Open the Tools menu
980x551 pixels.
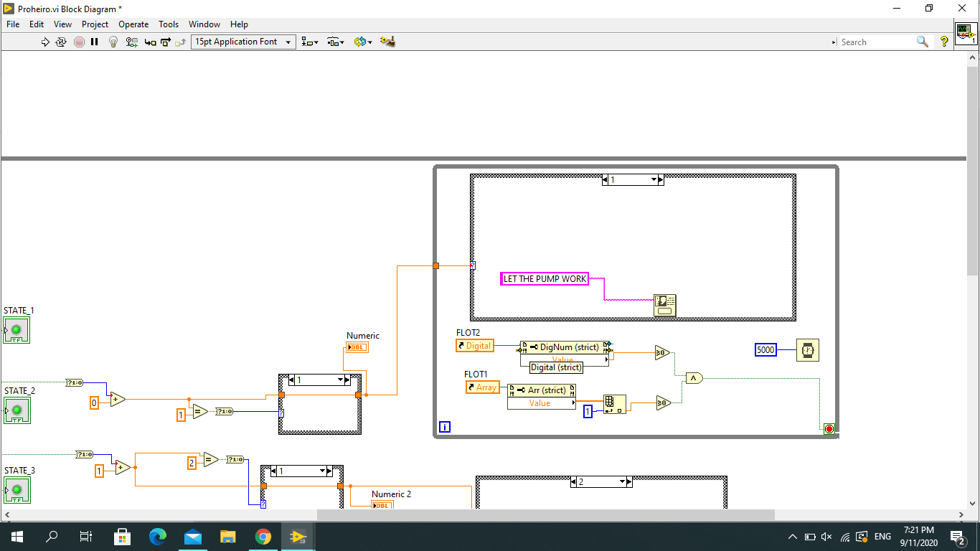[x=169, y=24]
